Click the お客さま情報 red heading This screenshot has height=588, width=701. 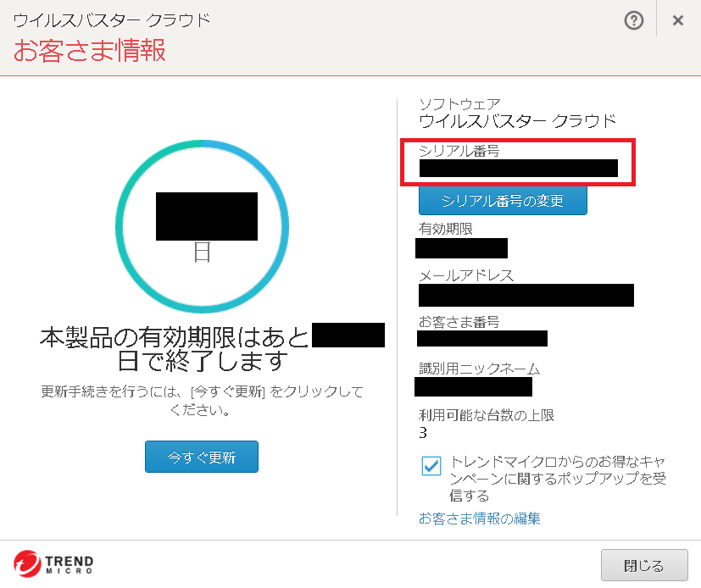click(90, 50)
